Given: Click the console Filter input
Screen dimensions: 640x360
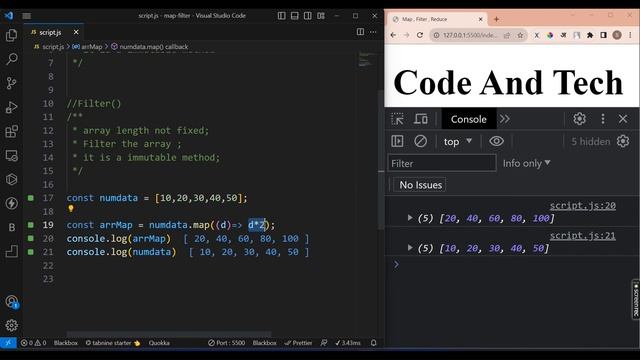Looking at the screenshot, I should point(442,163).
